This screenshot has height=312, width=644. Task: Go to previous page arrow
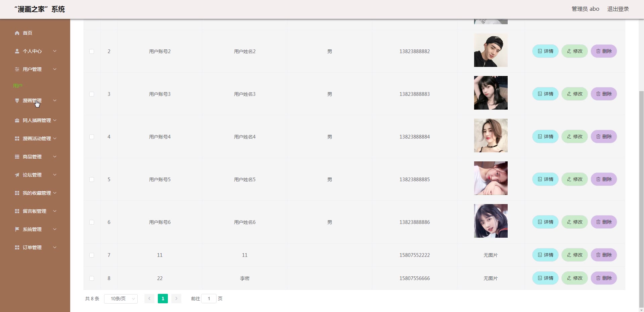pyautogui.click(x=149, y=299)
